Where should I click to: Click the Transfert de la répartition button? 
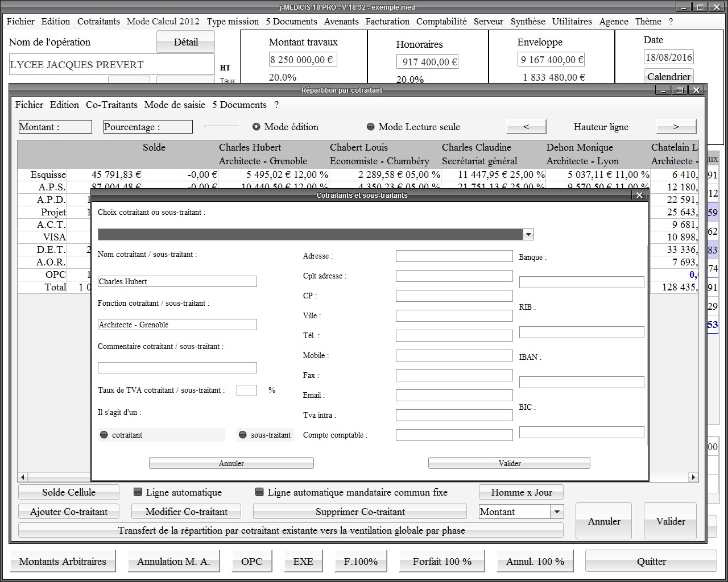291,530
